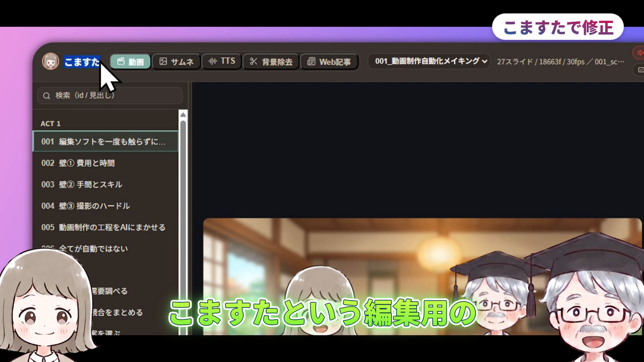644x362 pixels.
Task: Open the サムネ tab
Action: pyautogui.click(x=177, y=62)
